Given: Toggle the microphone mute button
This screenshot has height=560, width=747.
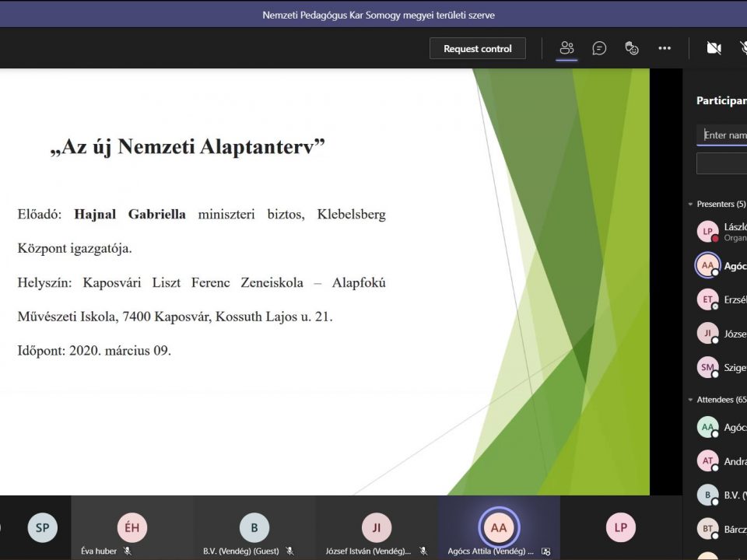Looking at the screenshot, I should point(741,48).
